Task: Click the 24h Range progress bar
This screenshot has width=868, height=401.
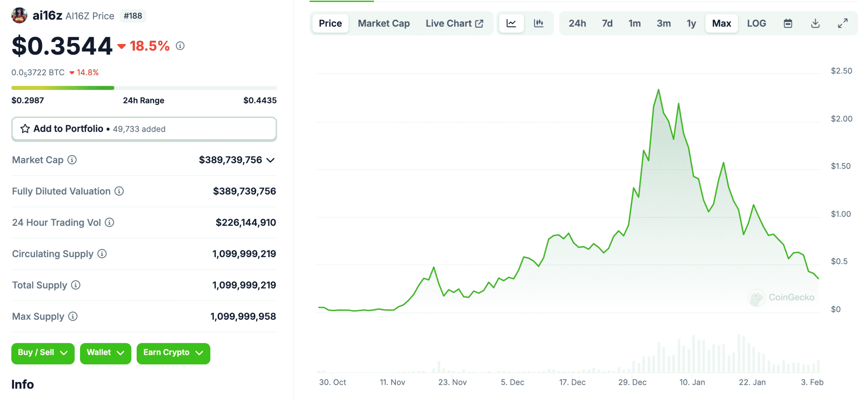Action: (x=144, y=88)
